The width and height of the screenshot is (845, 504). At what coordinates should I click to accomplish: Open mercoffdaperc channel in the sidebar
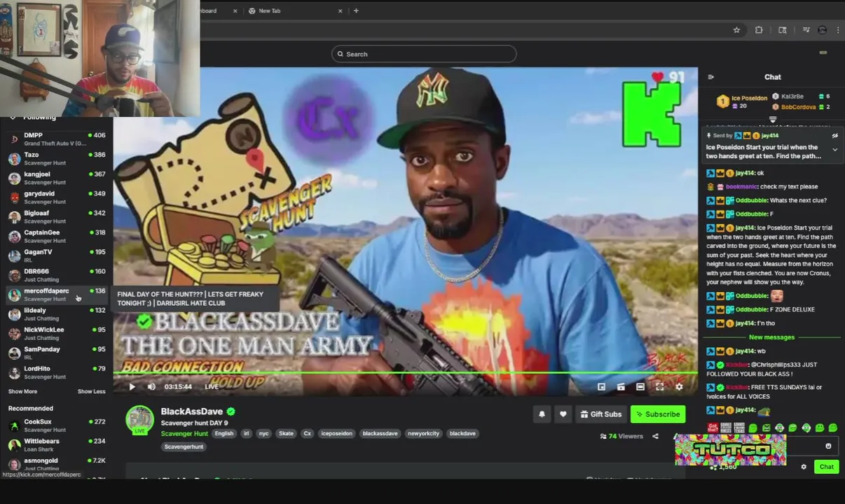click(x=56, y=295)
